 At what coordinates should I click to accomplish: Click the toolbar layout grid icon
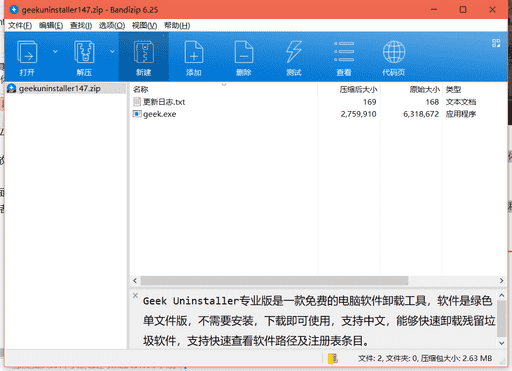(x=496, y=43)
